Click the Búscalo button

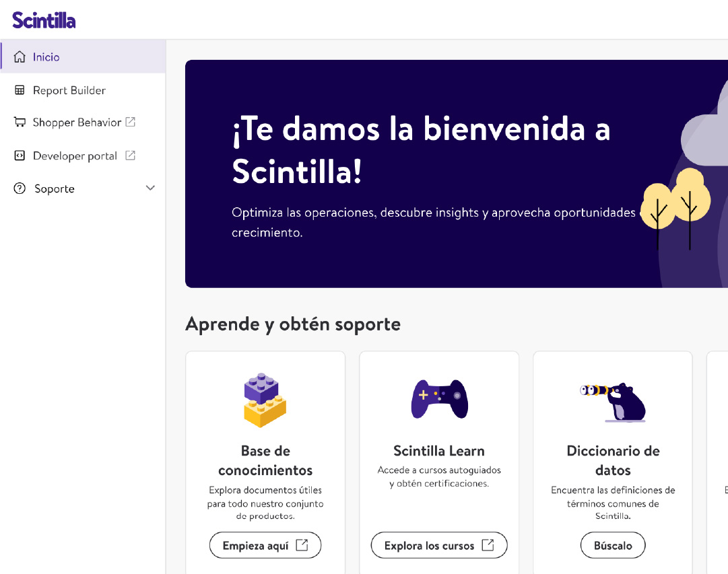[613, 546]
